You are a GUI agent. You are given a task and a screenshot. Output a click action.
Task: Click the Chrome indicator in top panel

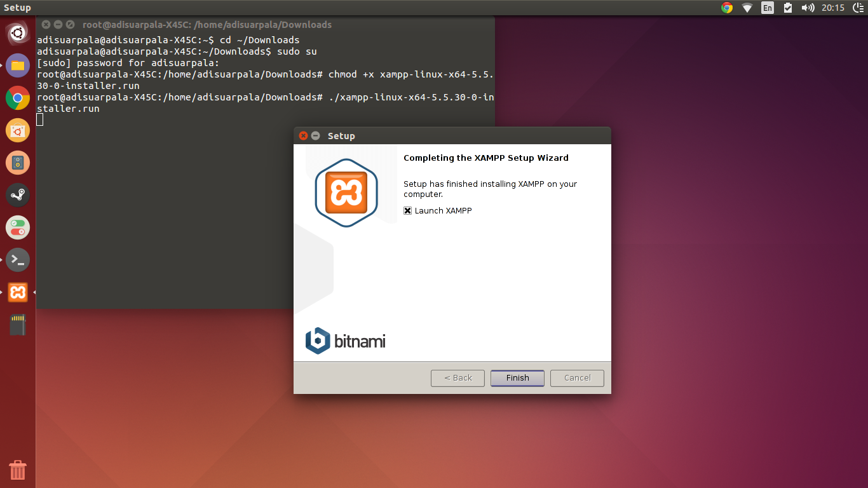pyautogui.click(x=727, y=8)
